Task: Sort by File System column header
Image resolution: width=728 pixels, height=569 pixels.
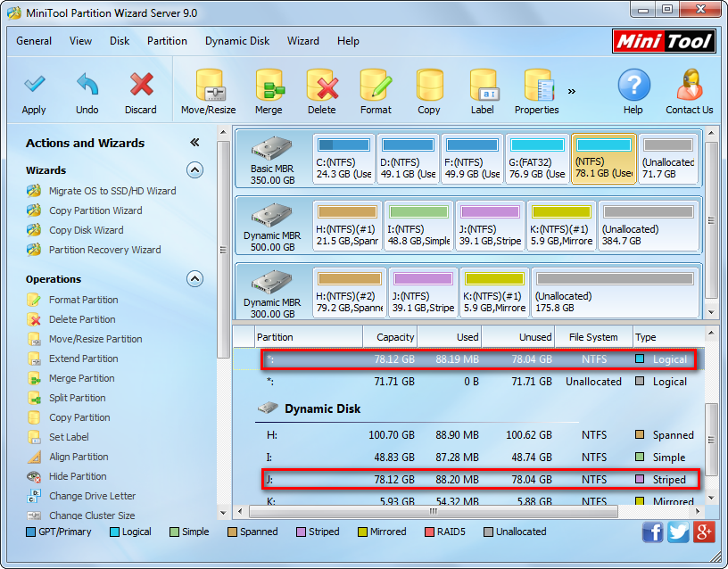Action: click(x=594, y=337)
